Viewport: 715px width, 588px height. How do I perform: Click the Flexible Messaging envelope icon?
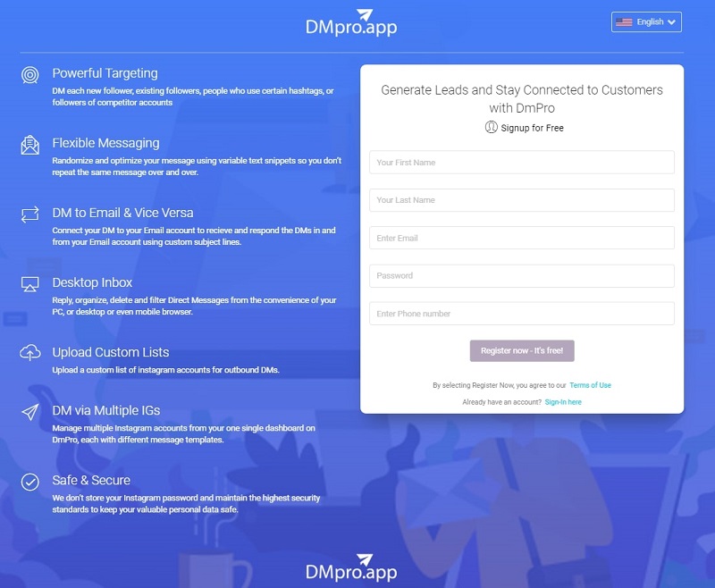(30, 145)
